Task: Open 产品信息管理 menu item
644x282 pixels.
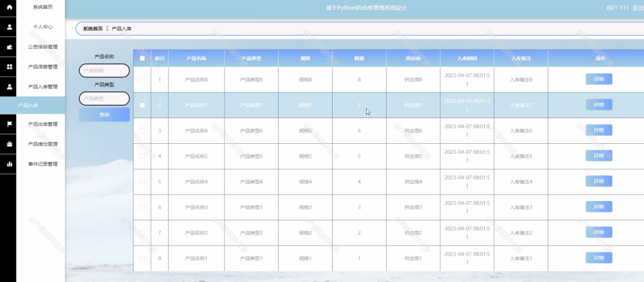Action: coord(43,67)
